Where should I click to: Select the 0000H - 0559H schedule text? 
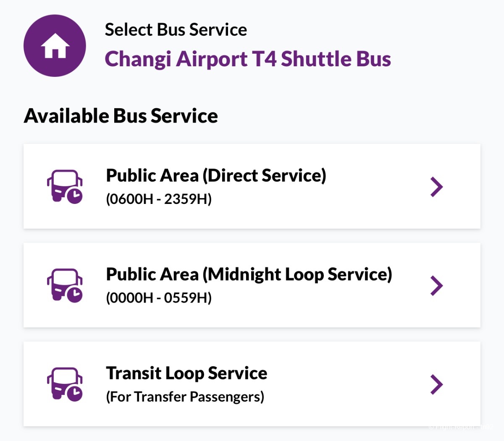[x=159, y=298]
